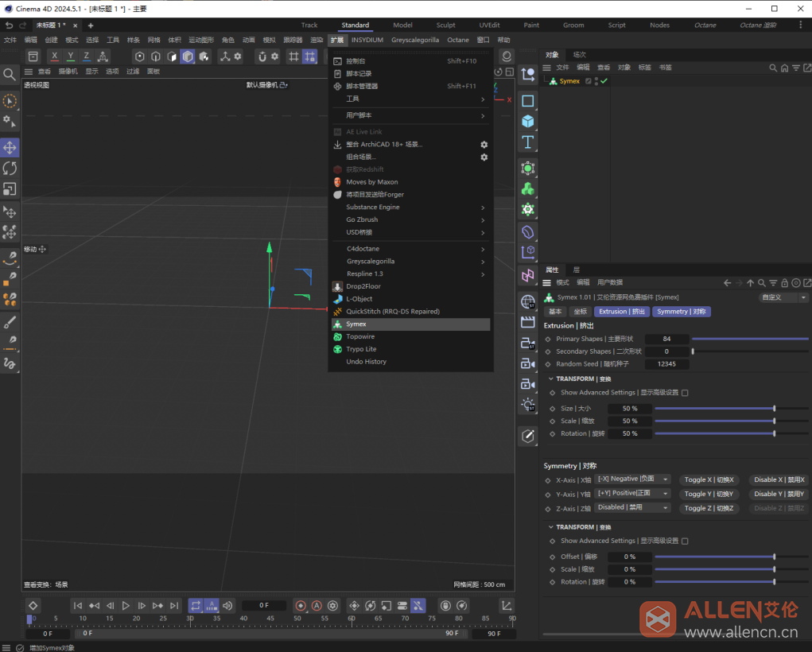
Task: Open the Symmetry | 对称 attribute tab
Action: [681, 312]
